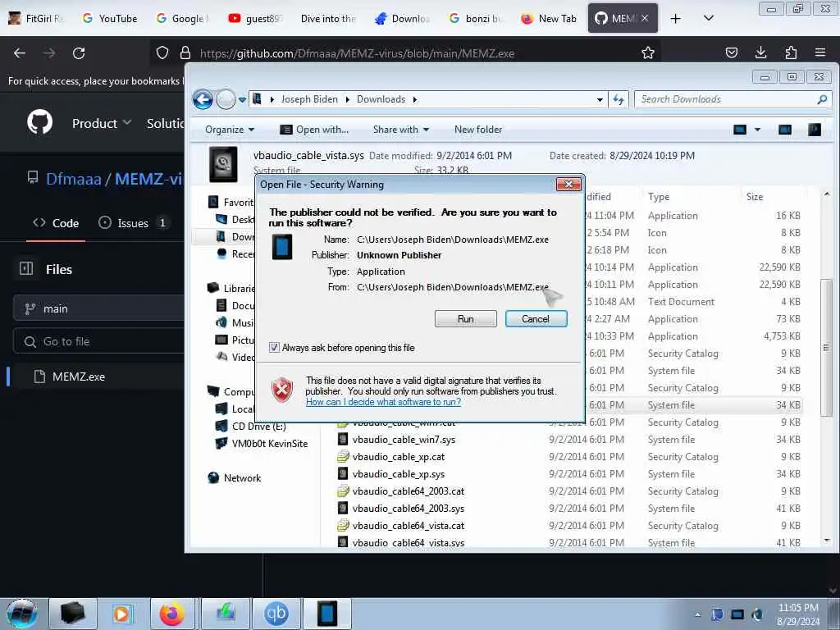Viewport: 840px width, 630px height.
Task: Click Cancel in the Security Warning dialog
Action: point(536,319)
